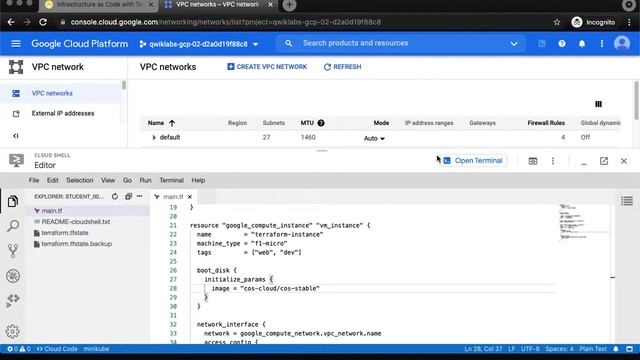
Task: Activate Cloud Shell icon in top bar
Action: [542, 44]
